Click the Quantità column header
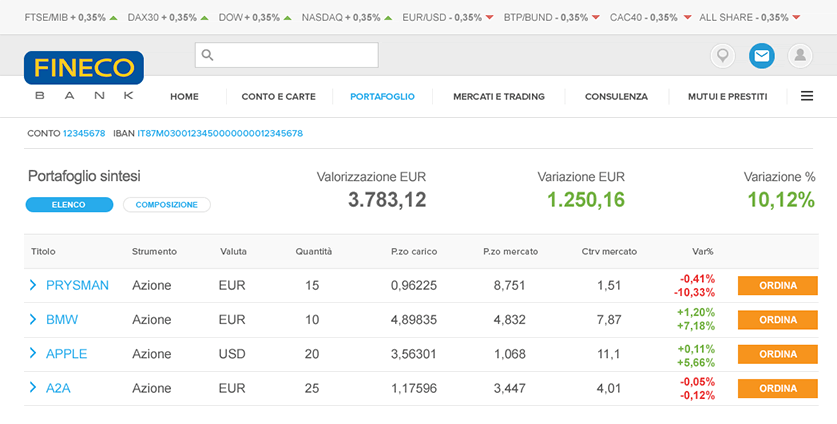Screen dimensions: 837x424 click(314, 251)
